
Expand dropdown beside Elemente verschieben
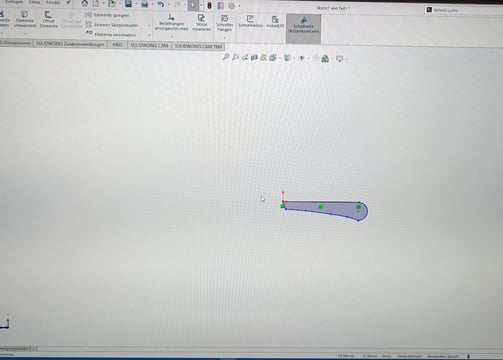149,35
